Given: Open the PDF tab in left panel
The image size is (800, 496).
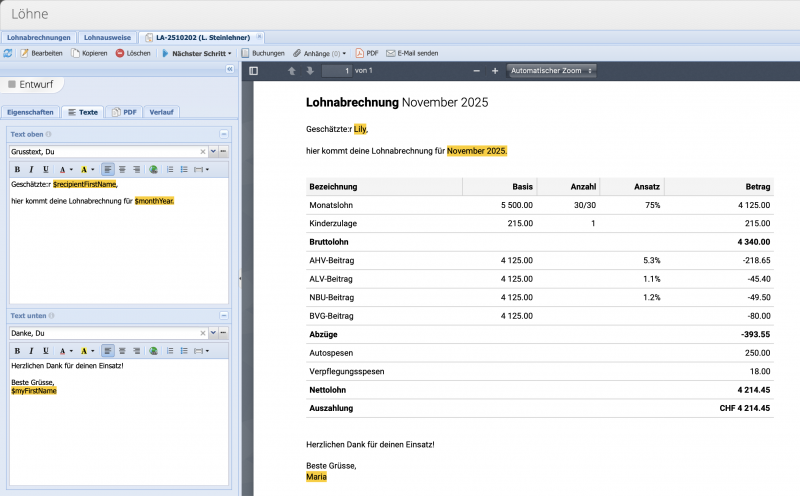Looking at the screenshot, I should [x=124, y=112].
